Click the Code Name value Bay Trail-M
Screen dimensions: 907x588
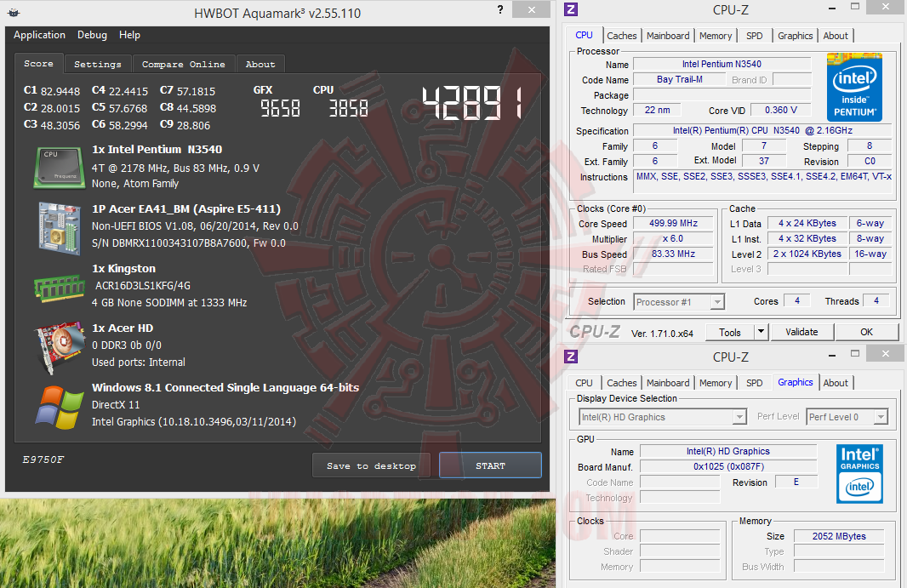tap(680, 80)
